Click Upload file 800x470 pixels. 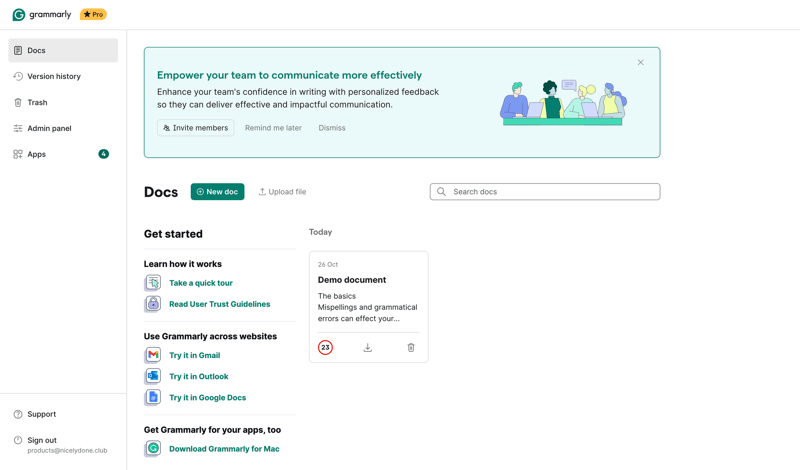point(282,192)
